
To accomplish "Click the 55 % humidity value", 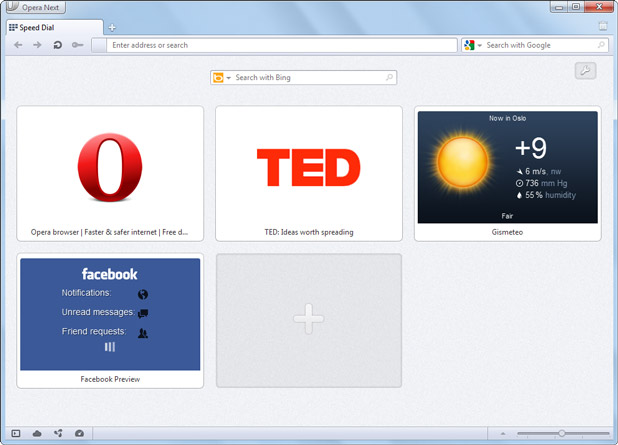I will [534, 195].
